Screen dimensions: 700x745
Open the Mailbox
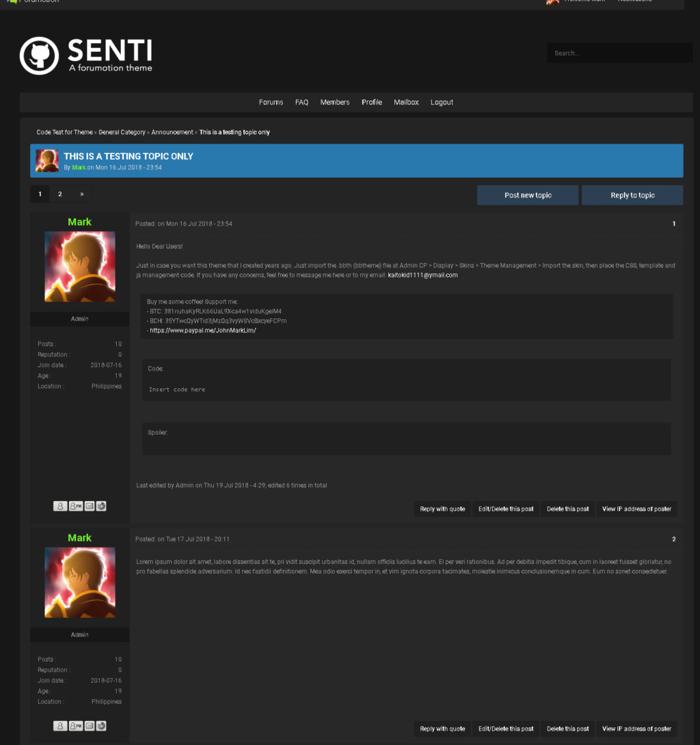(x=406, y=102)
